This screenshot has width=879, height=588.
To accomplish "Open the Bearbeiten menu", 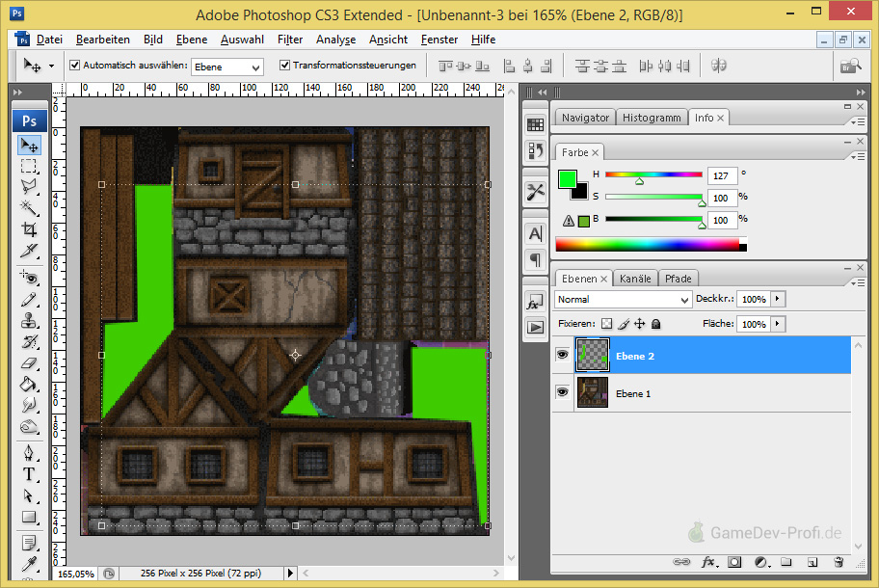I will [102, 40].
